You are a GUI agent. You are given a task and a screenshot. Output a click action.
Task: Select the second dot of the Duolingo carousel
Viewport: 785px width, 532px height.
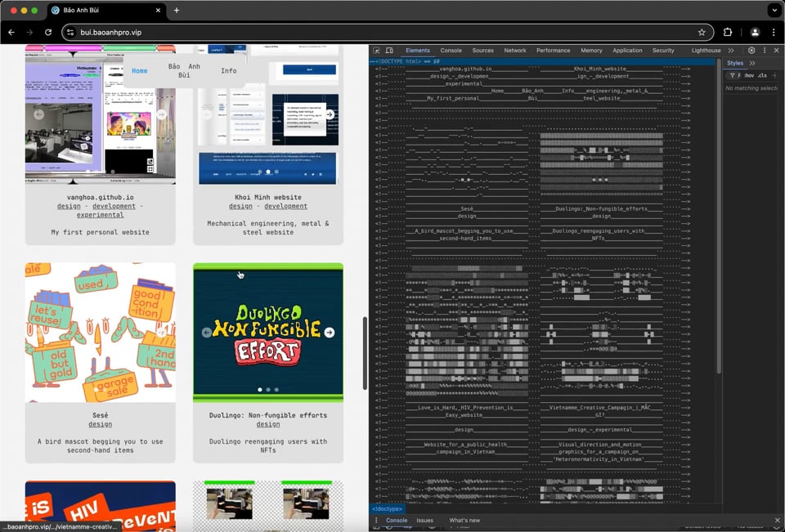tap(268, 389)
